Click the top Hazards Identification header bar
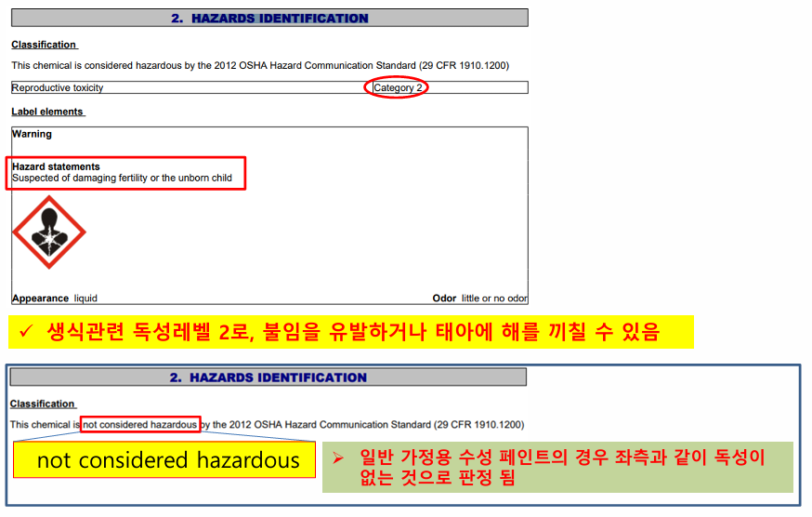 tap(269, 18)
